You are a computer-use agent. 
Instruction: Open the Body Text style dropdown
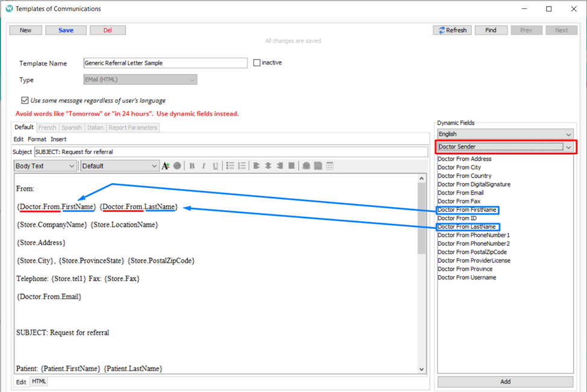(46, 166)
